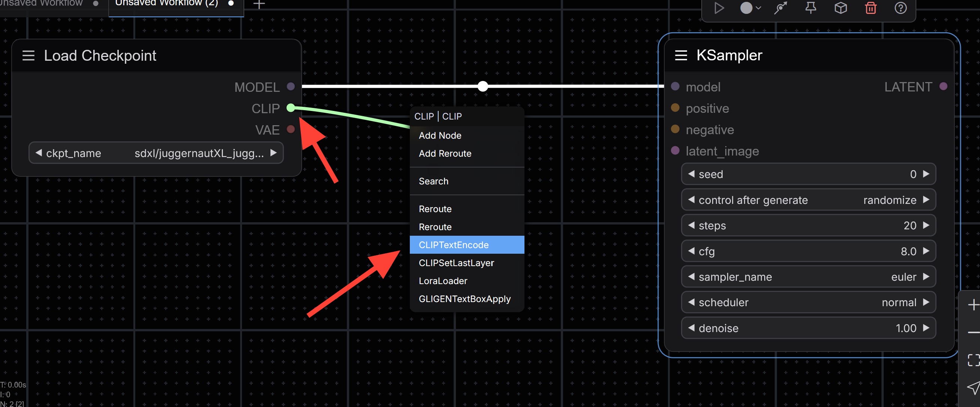This screenshot has height=407, width=980.
Task: Select previous scheduler with left arrow
Action: pyautogui.click(x=691, y=302)
